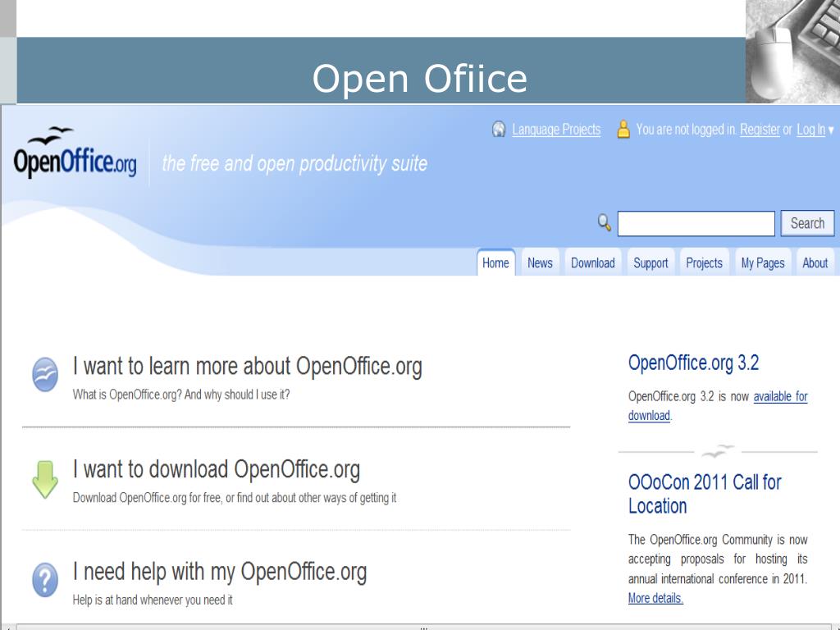Click the green download arrow icon

(45, 479)
